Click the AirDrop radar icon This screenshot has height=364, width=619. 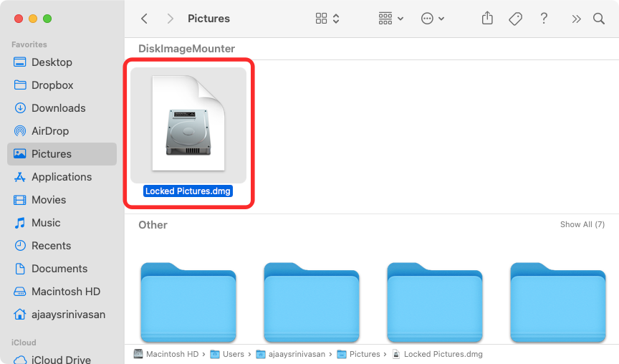[20, 130]
